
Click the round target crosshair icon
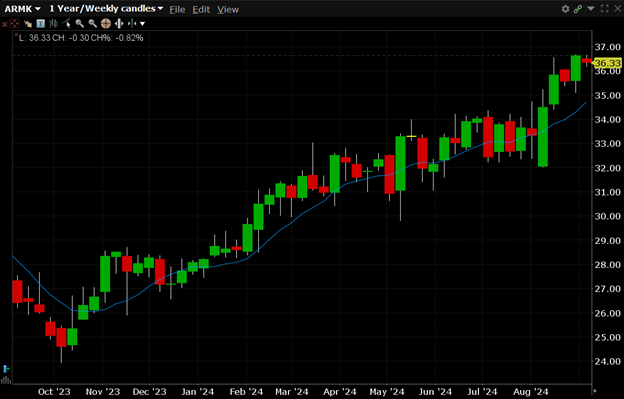[105, 24]
